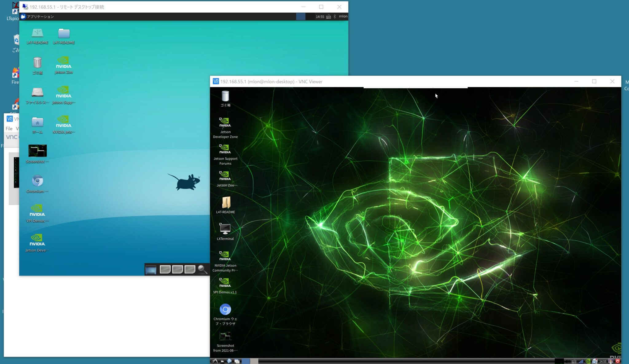The image size is (629, 364).
Task: Open Screenshot thumbnail on Xfce desktop
Action: [37, 151]
